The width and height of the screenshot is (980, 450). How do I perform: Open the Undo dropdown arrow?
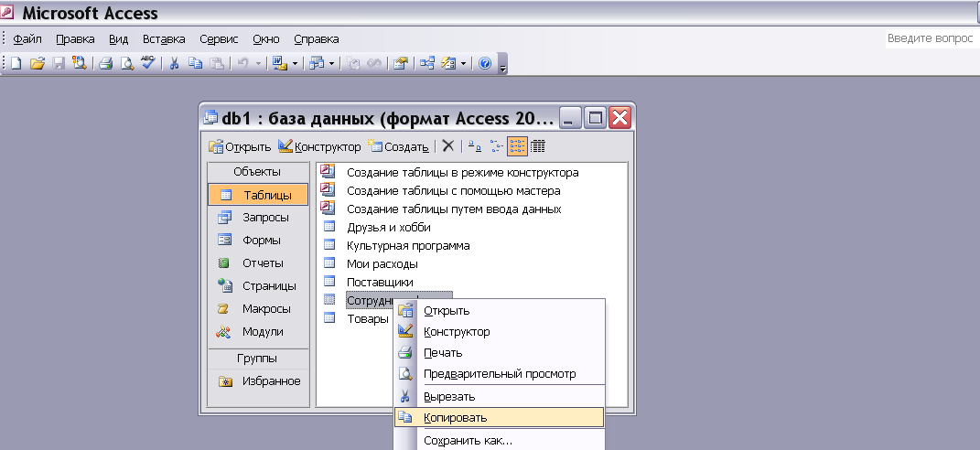click(x=258, y=63)
